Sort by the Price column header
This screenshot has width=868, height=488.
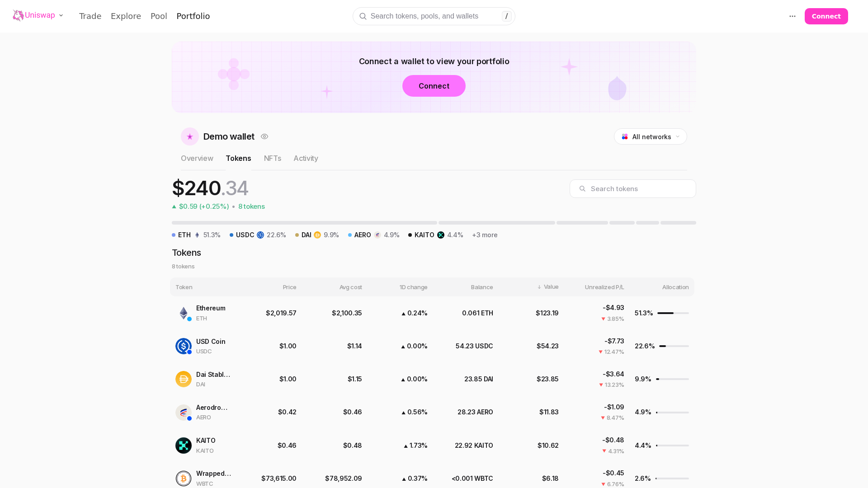(x=290, y=287)
